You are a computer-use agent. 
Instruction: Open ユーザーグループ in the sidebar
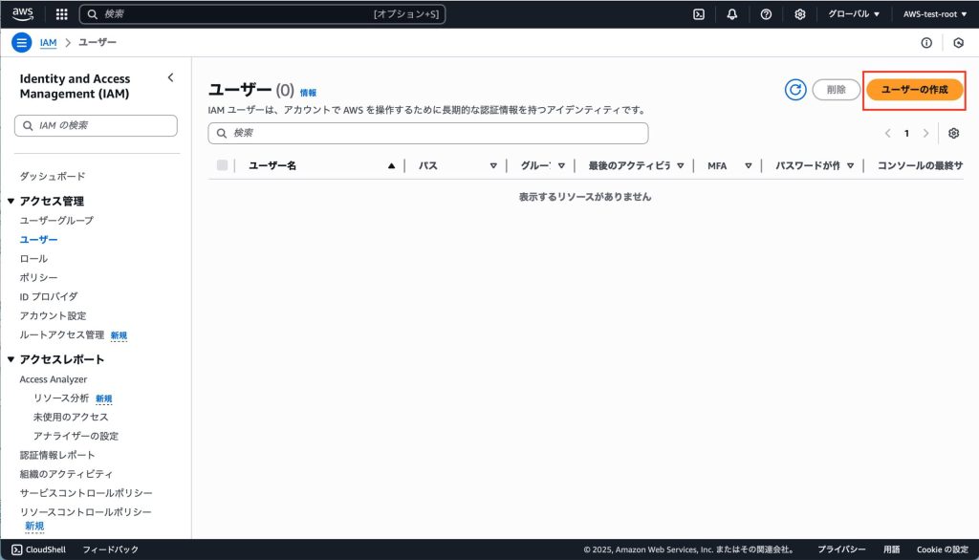click(56, 221)
